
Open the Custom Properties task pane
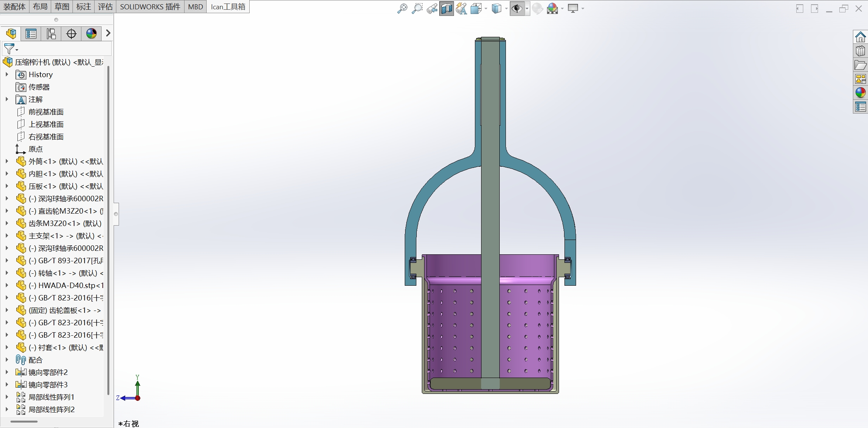point(860,107)
